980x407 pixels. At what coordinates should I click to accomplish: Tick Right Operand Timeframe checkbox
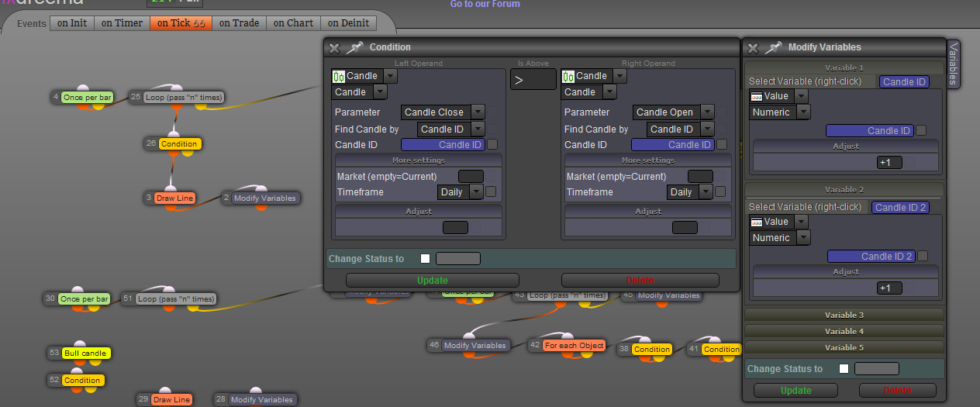(720, 191)
